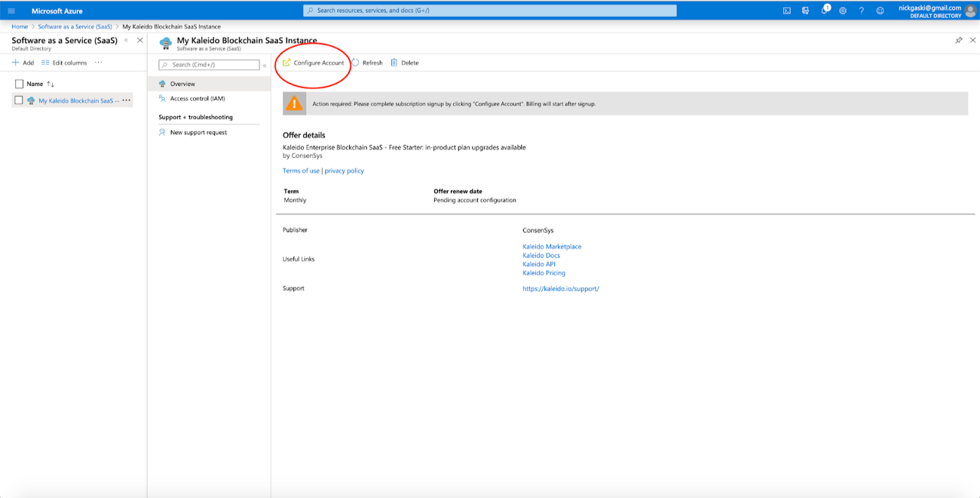Open the notifications bell
The height and width of the screenshot is (498, 980).
[x=825, y=11]
